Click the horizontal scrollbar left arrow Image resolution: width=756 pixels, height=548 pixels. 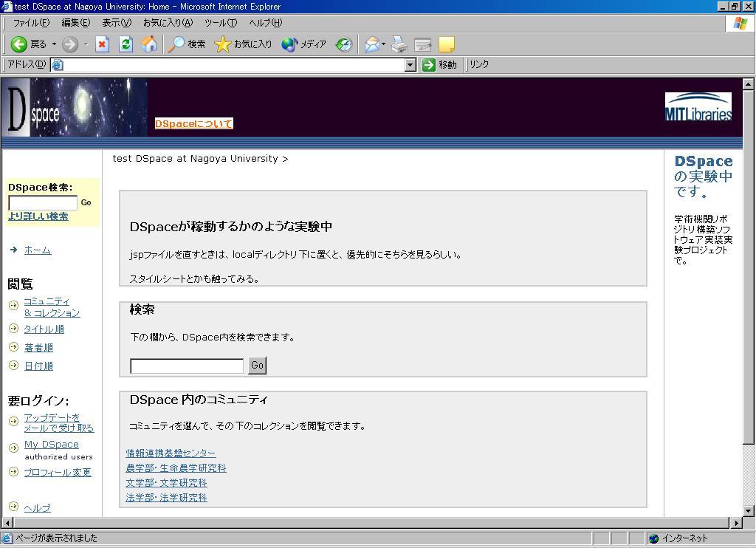7,523
